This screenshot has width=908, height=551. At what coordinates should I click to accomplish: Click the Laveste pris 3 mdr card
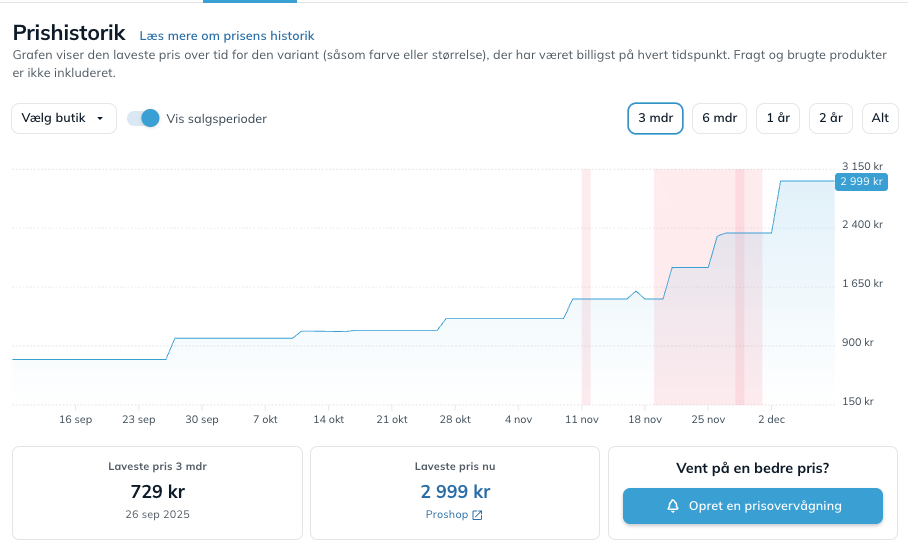[x=157, y=492]
